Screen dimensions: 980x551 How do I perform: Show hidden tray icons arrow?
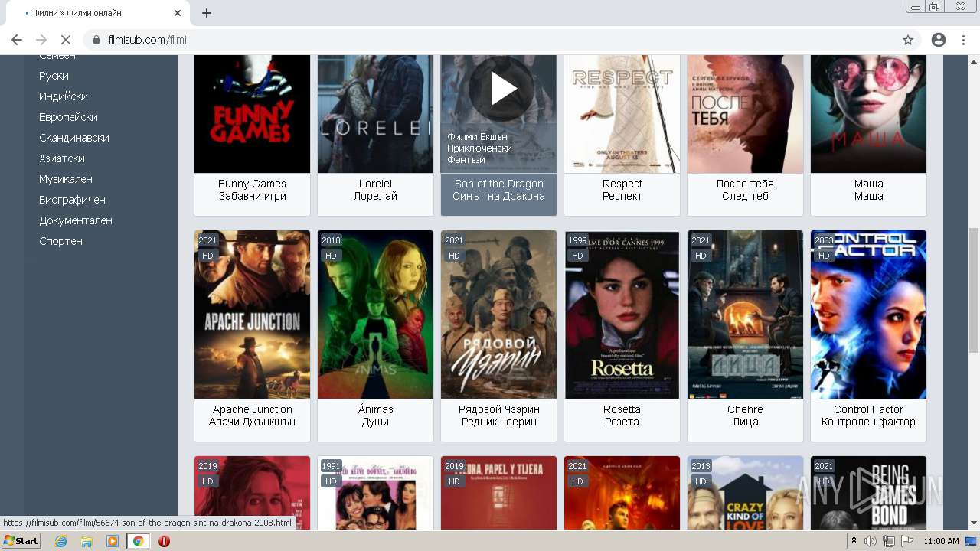click(854, 541)
